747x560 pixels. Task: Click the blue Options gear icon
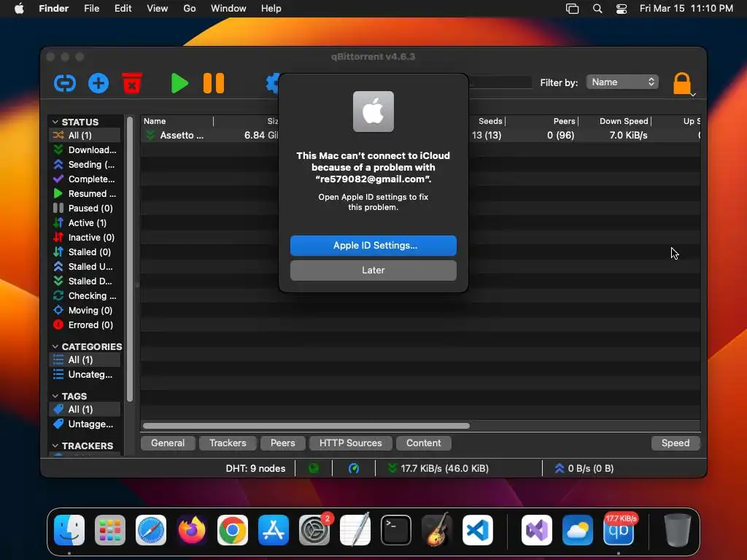point(273,83)
